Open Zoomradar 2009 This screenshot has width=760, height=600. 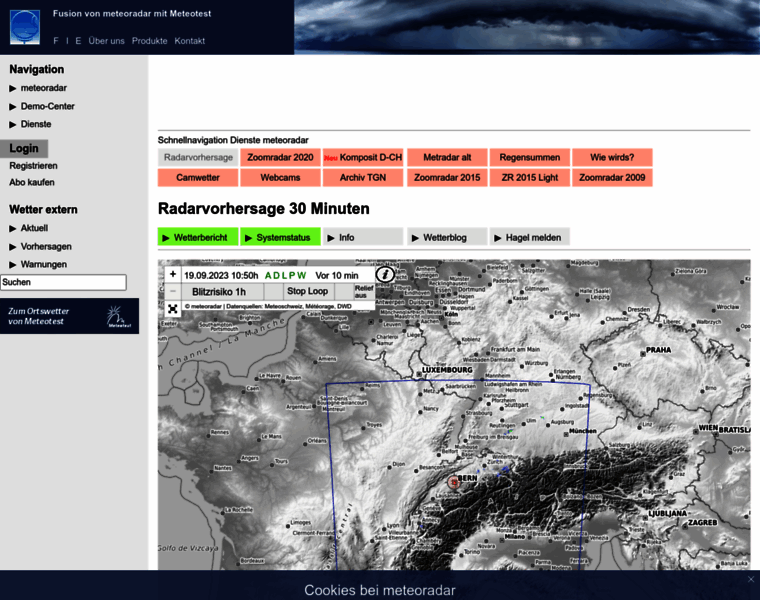pyautogui.click(x=612, y=177)
